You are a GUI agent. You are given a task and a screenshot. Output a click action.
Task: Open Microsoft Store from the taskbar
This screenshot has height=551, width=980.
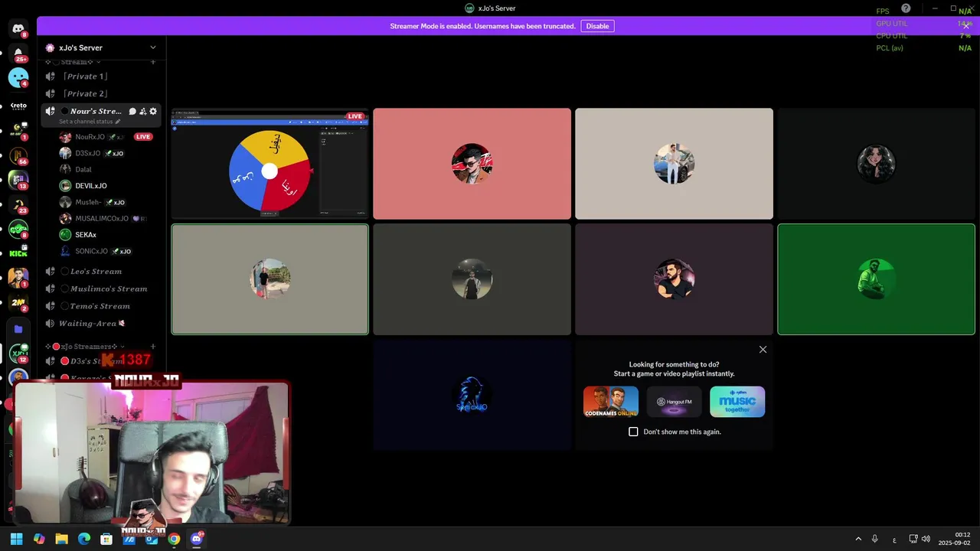pyautogui.click(x=106, y=539)
